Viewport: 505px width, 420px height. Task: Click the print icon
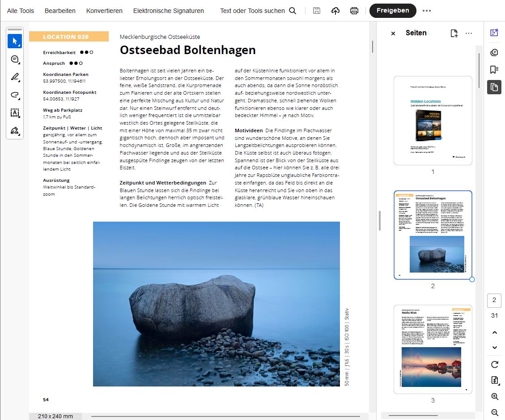[354, 11]
